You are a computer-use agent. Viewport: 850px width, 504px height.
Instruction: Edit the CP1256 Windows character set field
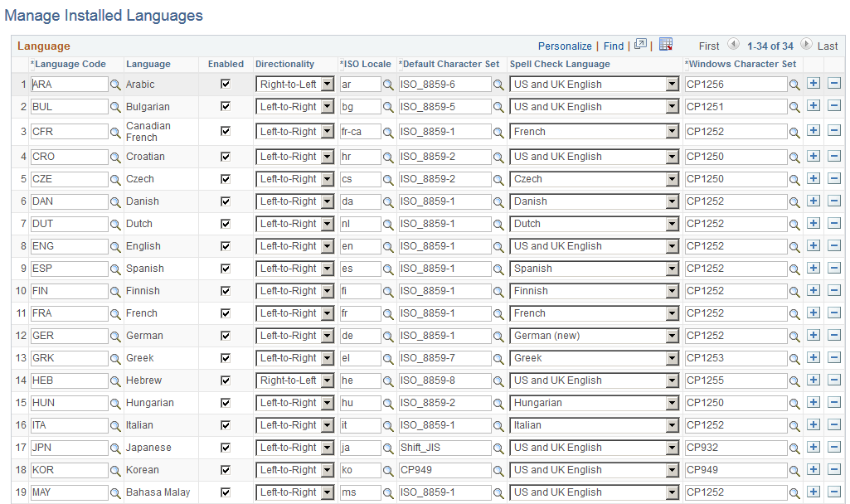(x=736, y=85)
